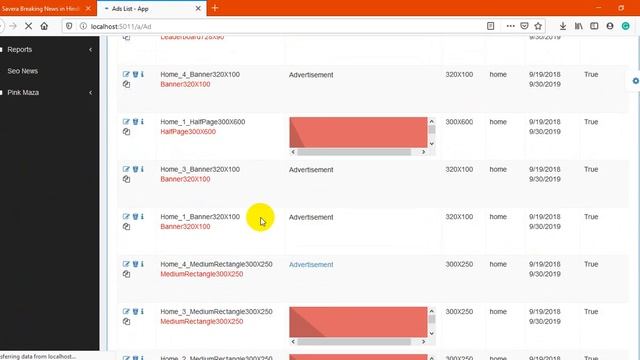This screenshot has height=360, width=640.
Task: Save page to Pocket
Action: [x=524, y=26]
